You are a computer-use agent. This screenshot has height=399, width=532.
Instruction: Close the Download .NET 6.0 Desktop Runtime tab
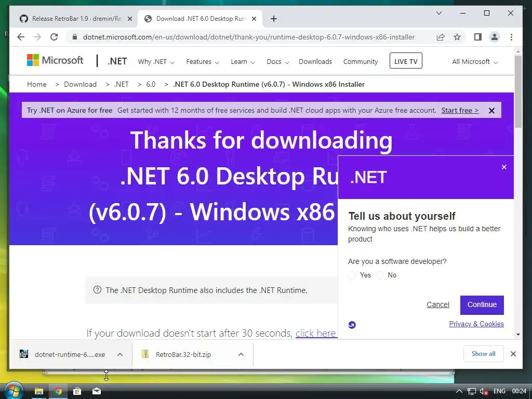click(254, 19)
